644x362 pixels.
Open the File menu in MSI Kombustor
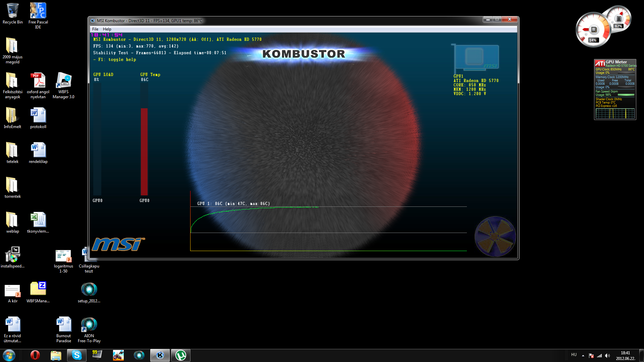pos(95,29)
